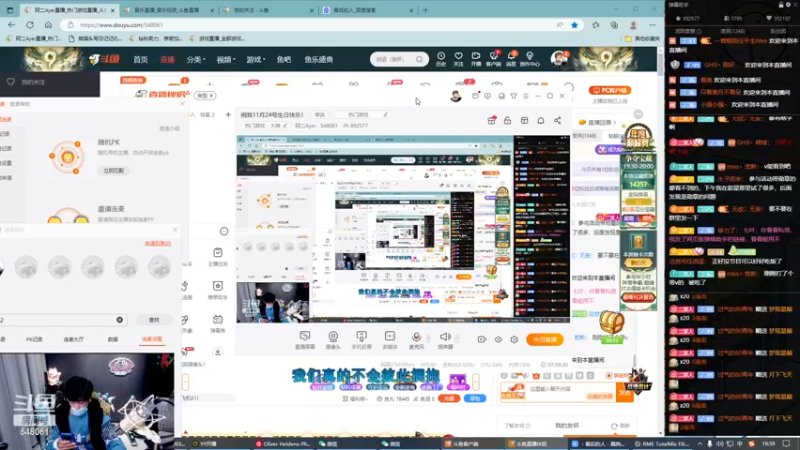800x450 pixels.
Task: Expand the 分类 dropdown menu
Action: coord(196,60)
